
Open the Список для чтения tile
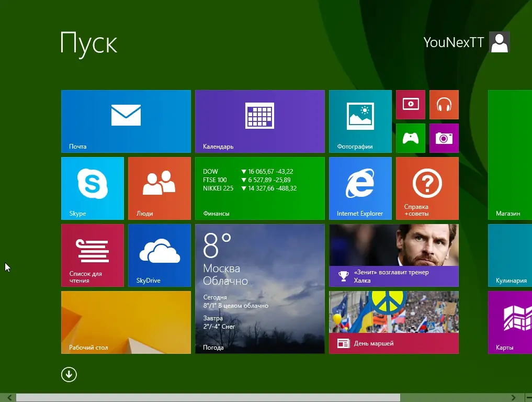[93, 255]
